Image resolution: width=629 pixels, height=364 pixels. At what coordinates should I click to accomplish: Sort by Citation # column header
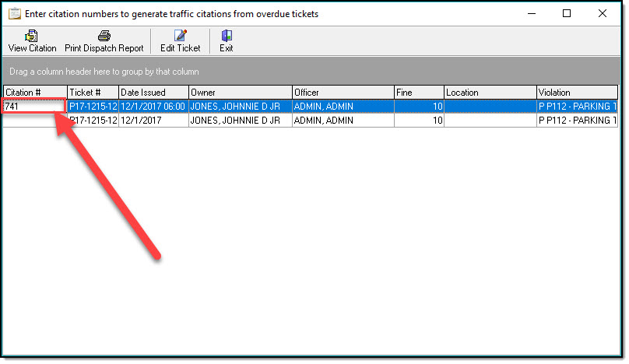(34, 93)
